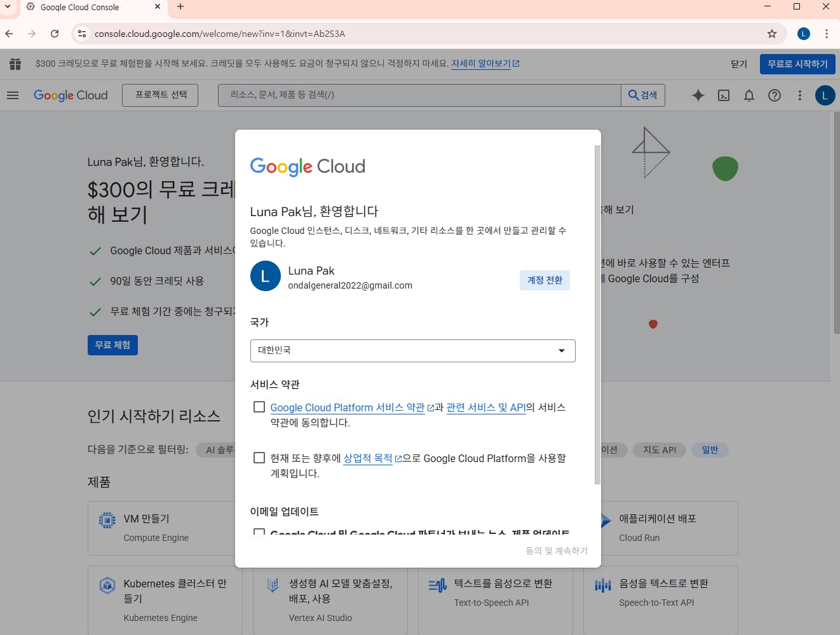Click the Text-to-Speech API card icon
Screen dimensions: 840x635
coord(437,585)
